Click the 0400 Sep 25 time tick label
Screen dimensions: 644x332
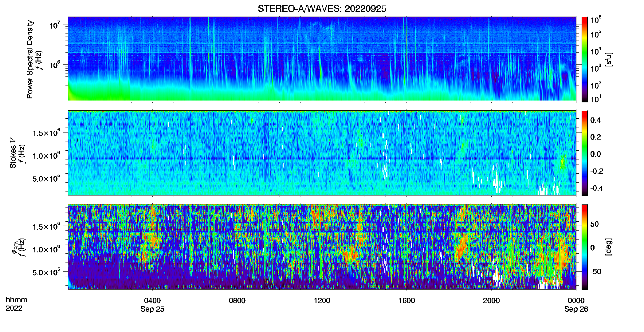[152, 305]
